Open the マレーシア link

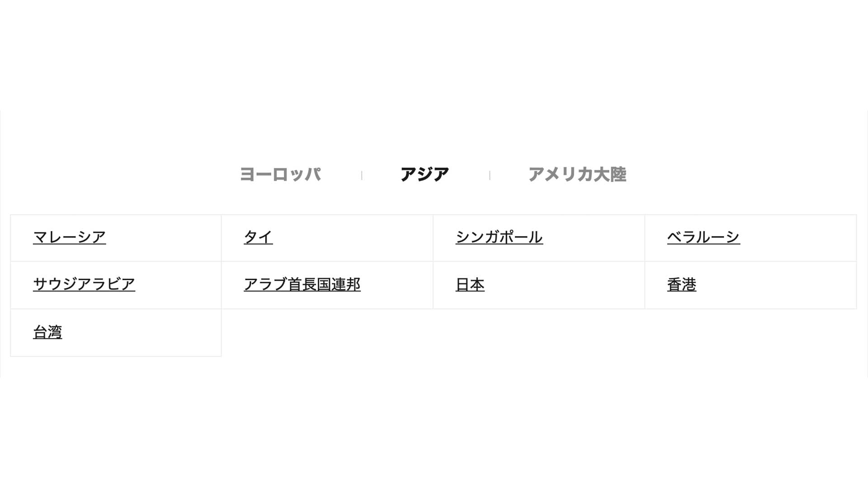point(70,237)
